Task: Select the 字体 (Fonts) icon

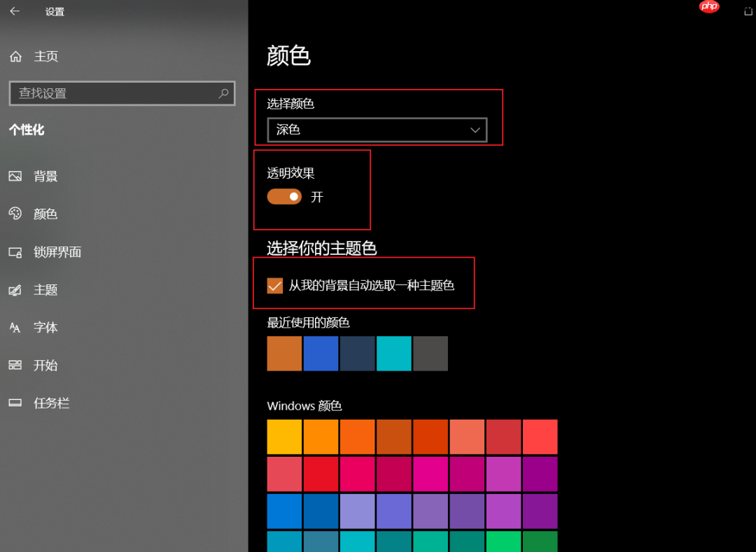Action: [x=17, y=327]
